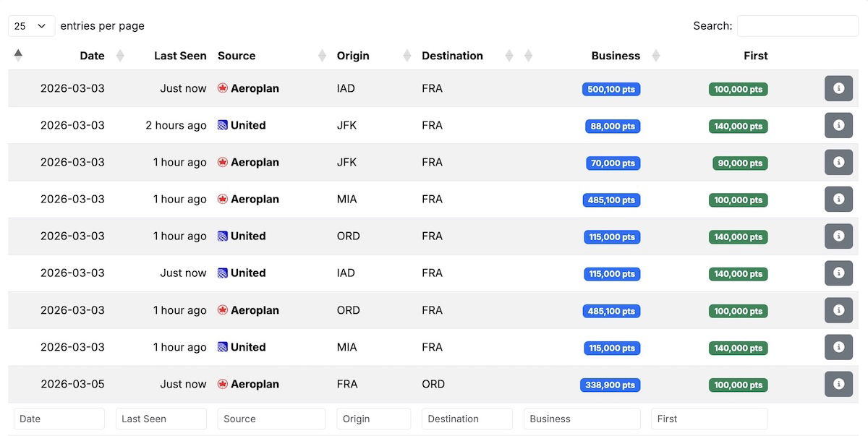
Task: Click the 90,000 pts first class badge
Action: pos(740,163)
